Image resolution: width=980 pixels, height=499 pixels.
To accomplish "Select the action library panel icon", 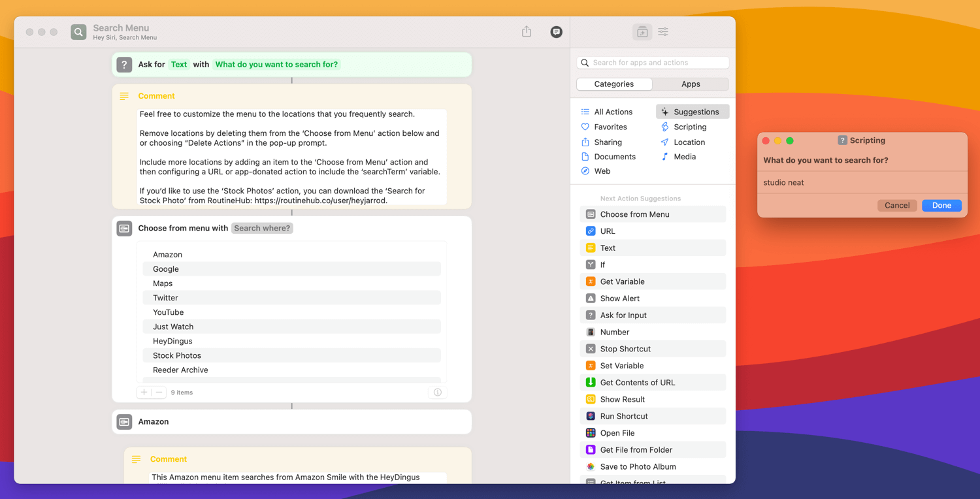I will coord(642,32).
